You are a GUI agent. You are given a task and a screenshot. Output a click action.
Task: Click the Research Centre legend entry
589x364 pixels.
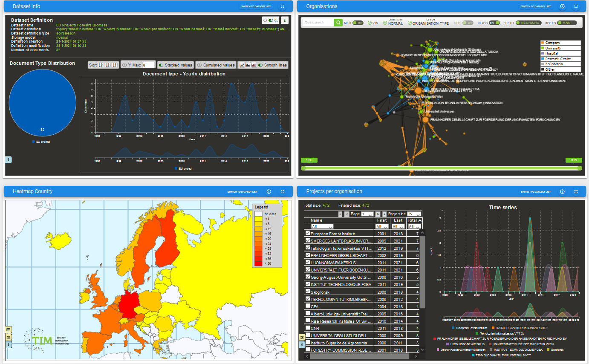[x=560, y=59]
